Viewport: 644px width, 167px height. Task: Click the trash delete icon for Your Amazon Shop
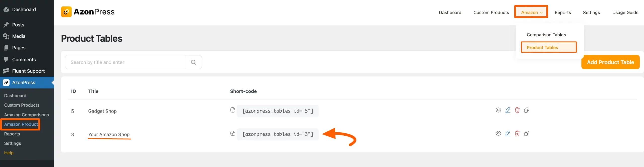click(x=517, y=133)
